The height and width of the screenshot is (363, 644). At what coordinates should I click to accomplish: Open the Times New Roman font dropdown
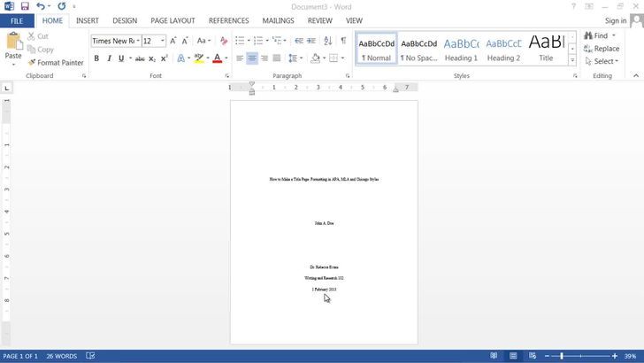point(115,41)
